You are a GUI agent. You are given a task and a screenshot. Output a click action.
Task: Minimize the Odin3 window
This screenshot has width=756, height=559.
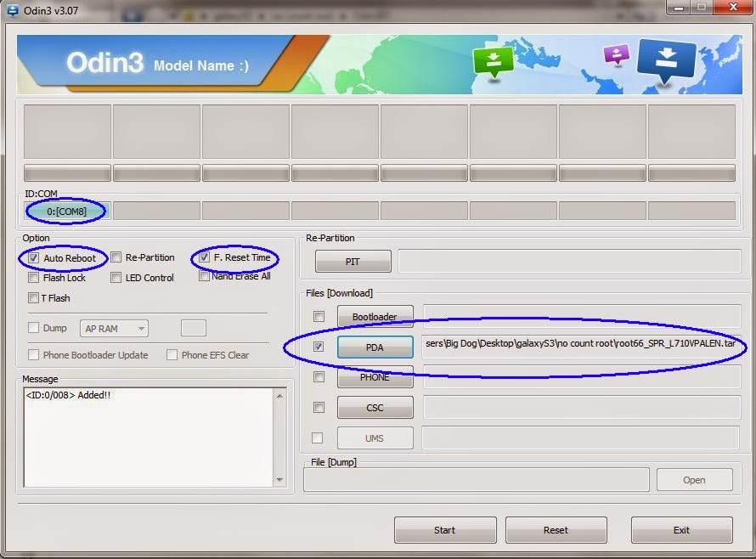point(679,8)
